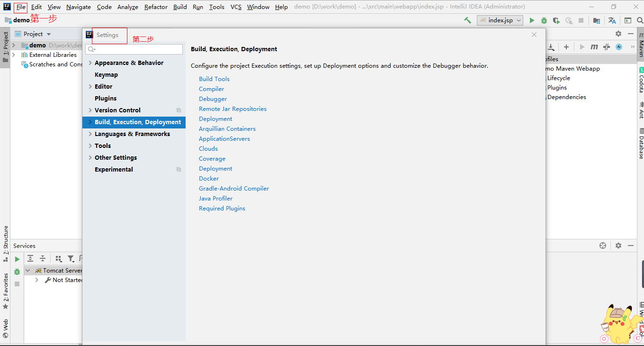Click project-level icon beside Version Control
This screenshot has width=644, height=346.
[x=179, y=110]
